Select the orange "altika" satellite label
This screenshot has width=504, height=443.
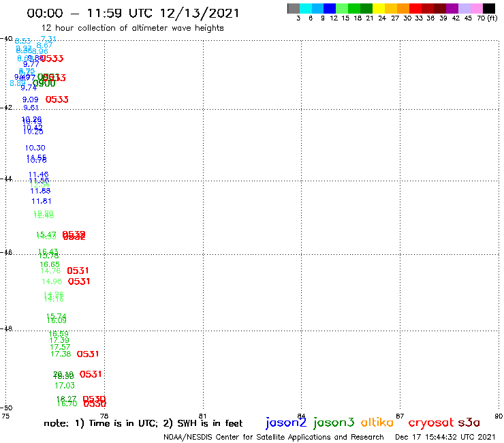[377, 422]
